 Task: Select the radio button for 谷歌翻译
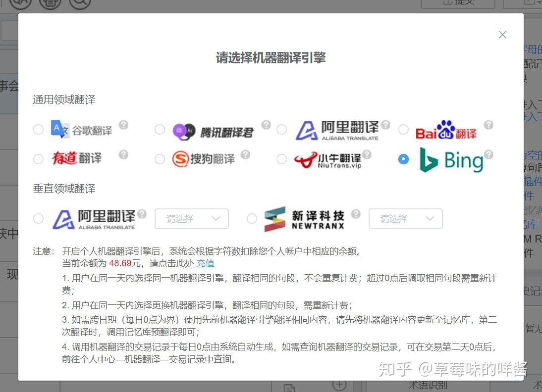point(38,129)
